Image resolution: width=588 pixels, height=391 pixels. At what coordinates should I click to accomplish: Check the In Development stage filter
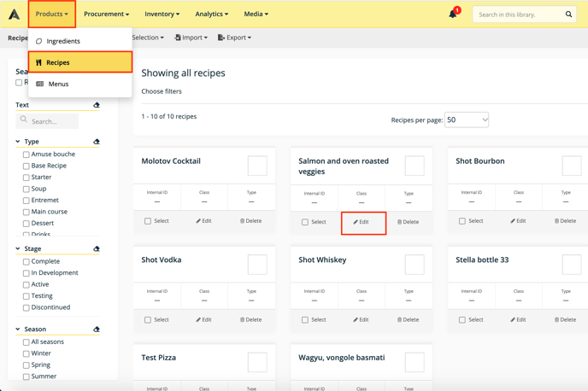pyautogui.click(x=26, y=273)
